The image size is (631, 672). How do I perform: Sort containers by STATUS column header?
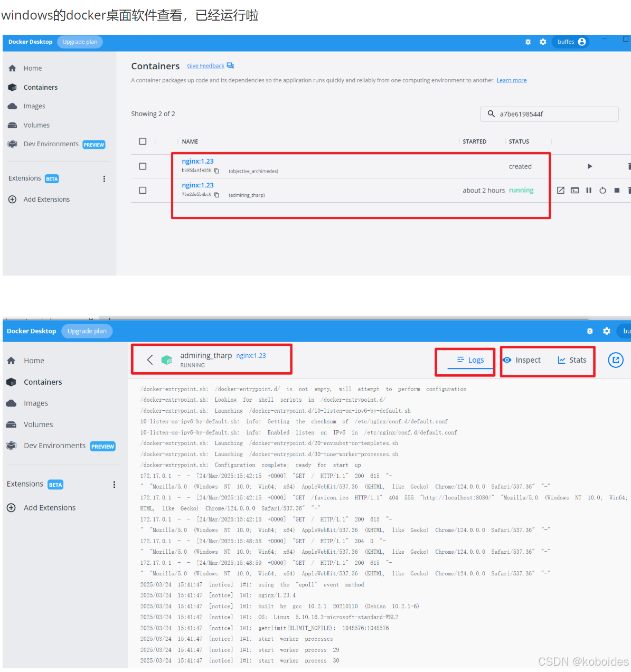coord(519,141)
